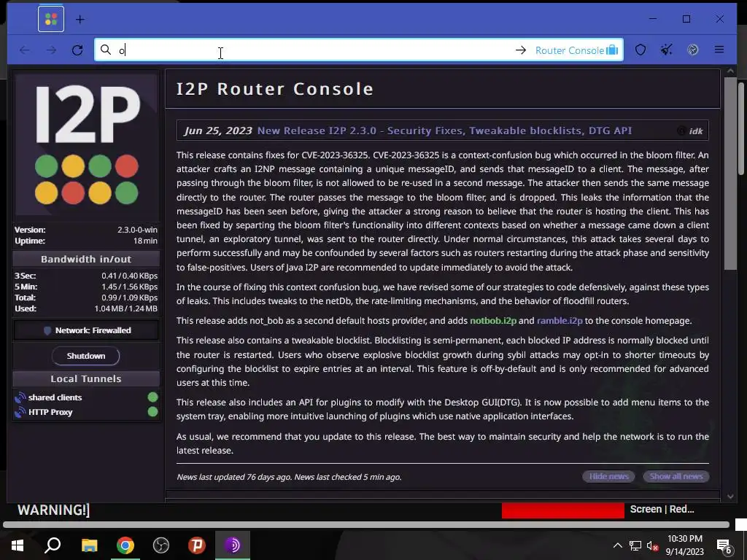The width and height of the screenshot is (747, 560).
Task: Click the Bandwidth in/out heading
Action: (x=86, y=259)
